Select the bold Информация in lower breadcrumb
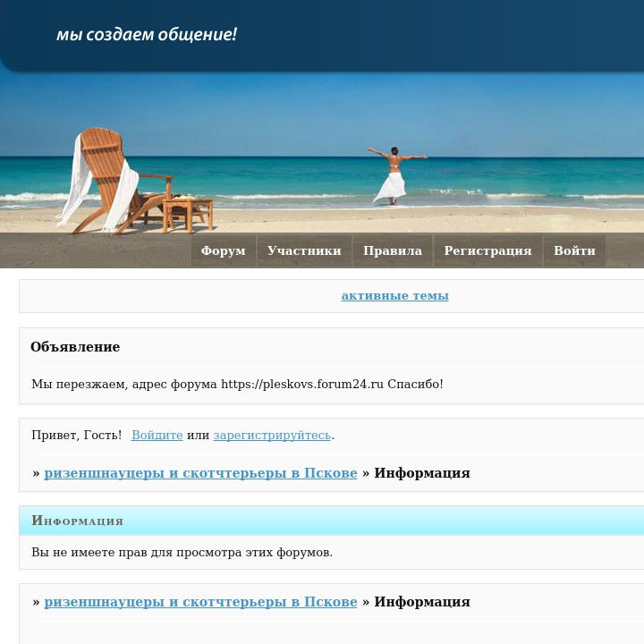 click(422, 602)
